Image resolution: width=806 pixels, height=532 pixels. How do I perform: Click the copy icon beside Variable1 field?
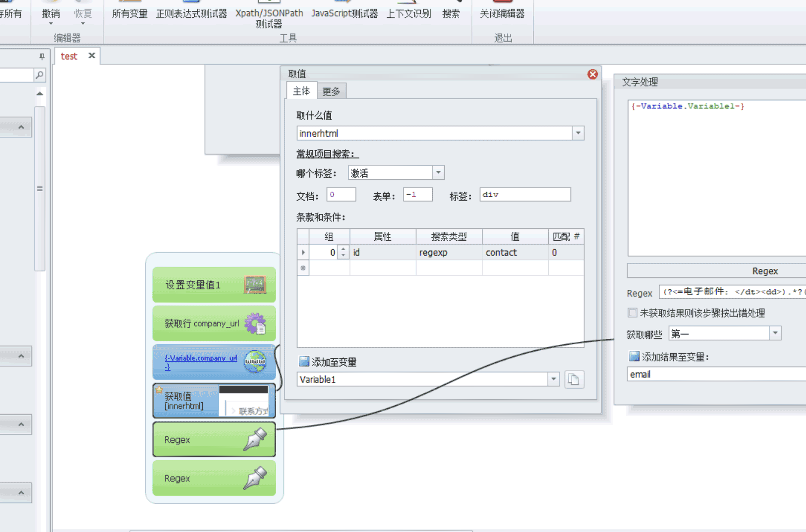(x=574, y=379)
